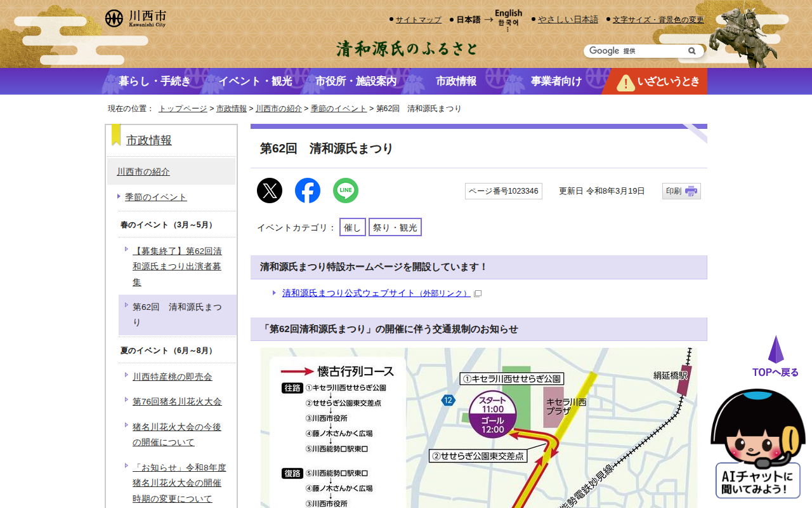Open 季節のイベント in the sidebar

click(x=156, y=197)
